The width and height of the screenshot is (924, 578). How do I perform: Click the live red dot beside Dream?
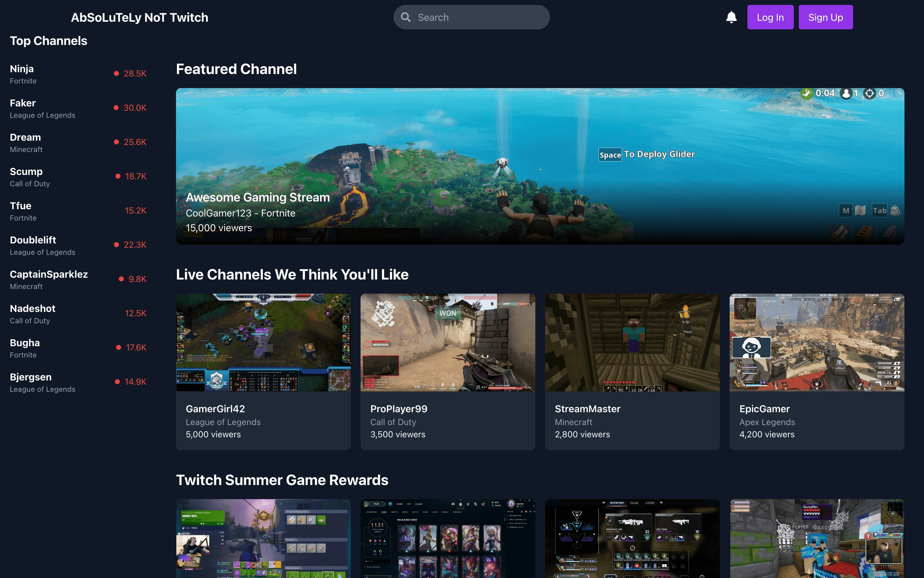click(x=116, y=142)
